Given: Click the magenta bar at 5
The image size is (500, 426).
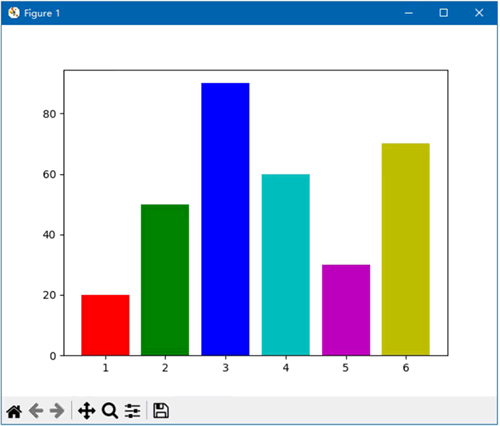Looking at the screenshot, I should tap(346, 310).
